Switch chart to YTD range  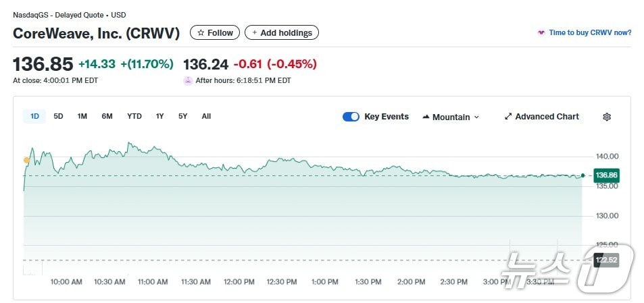point(134,116)
